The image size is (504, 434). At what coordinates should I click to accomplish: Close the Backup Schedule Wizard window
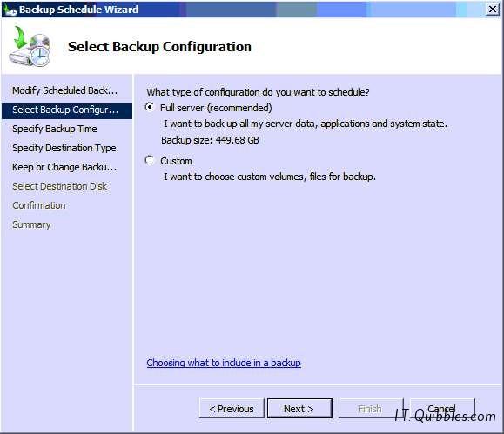[x=493, y=10]
